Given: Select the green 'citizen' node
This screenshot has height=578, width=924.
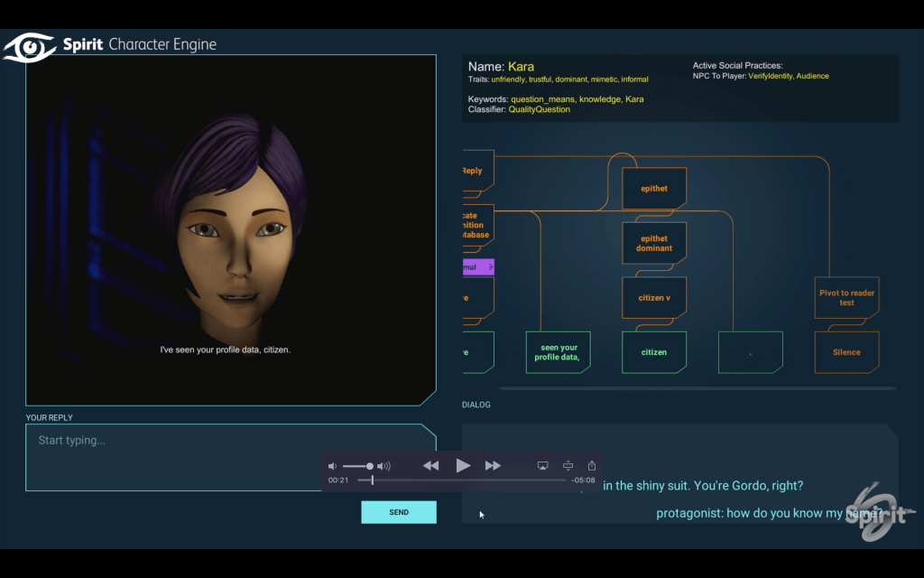Looking at the screenshot, I should pos(653,351).
